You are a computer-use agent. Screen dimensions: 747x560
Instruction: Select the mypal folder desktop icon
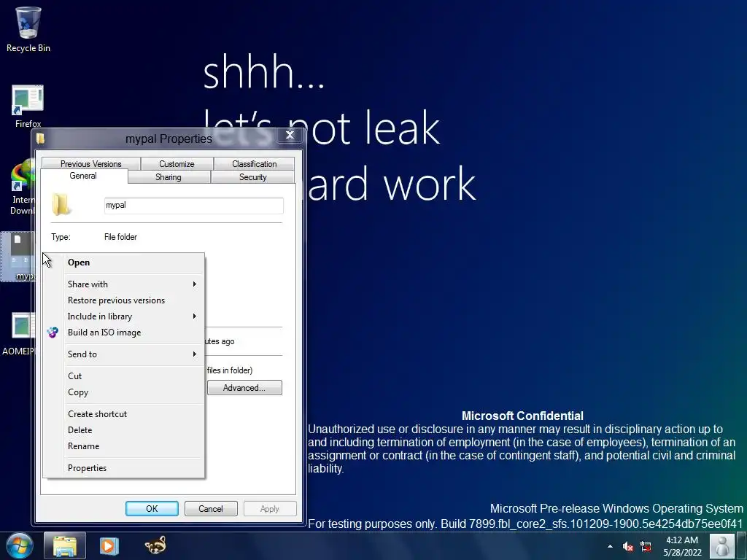pyautogui.click(x=18, y=256)
